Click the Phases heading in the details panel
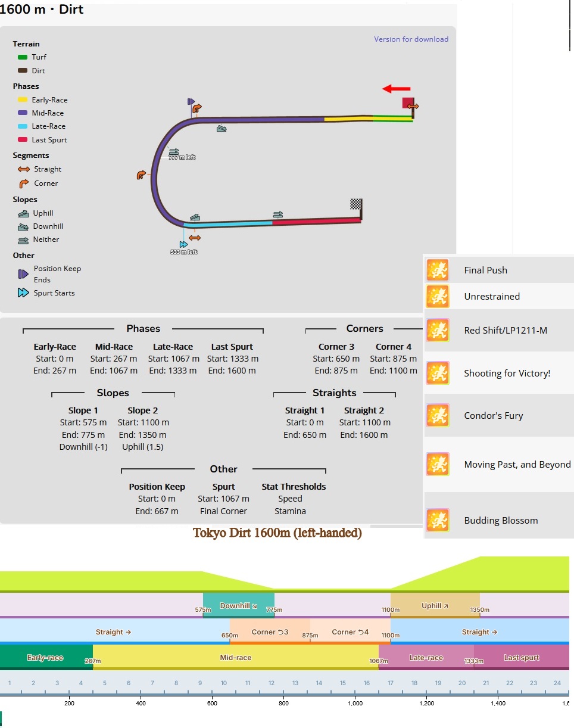574x728 pixels. coord(143,328)
